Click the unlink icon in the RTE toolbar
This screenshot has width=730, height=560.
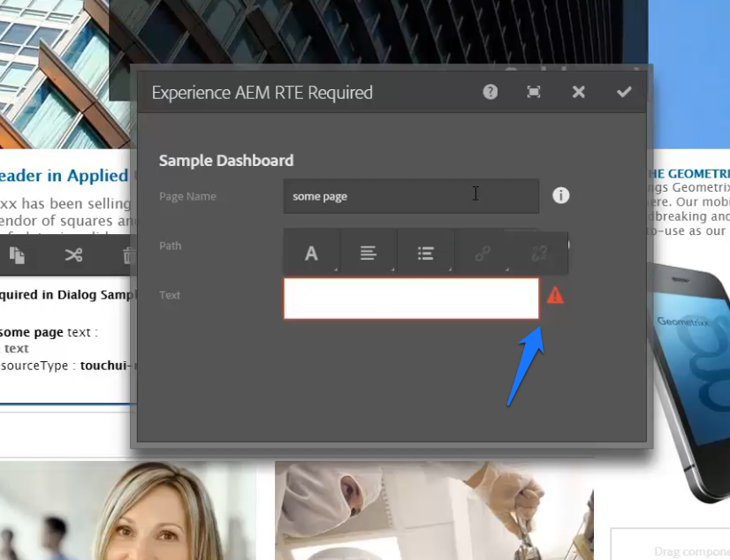[539, 252]
